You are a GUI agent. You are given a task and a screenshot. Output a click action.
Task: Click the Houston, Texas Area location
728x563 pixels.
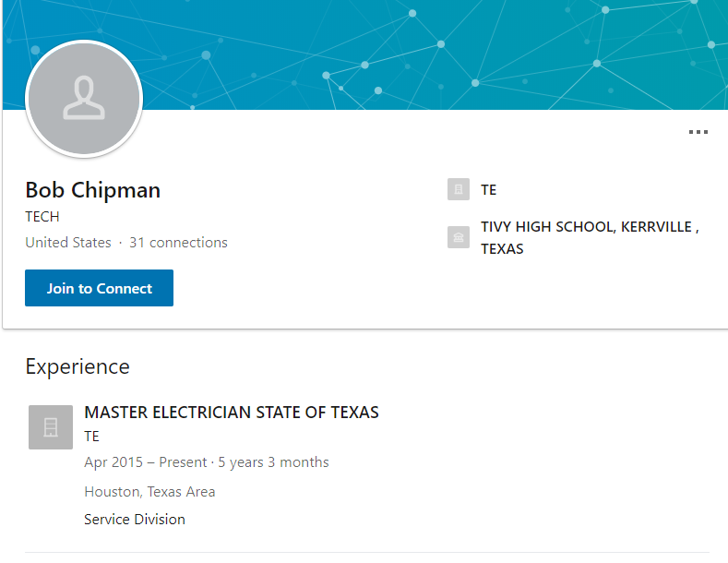(x=149, y=491)
